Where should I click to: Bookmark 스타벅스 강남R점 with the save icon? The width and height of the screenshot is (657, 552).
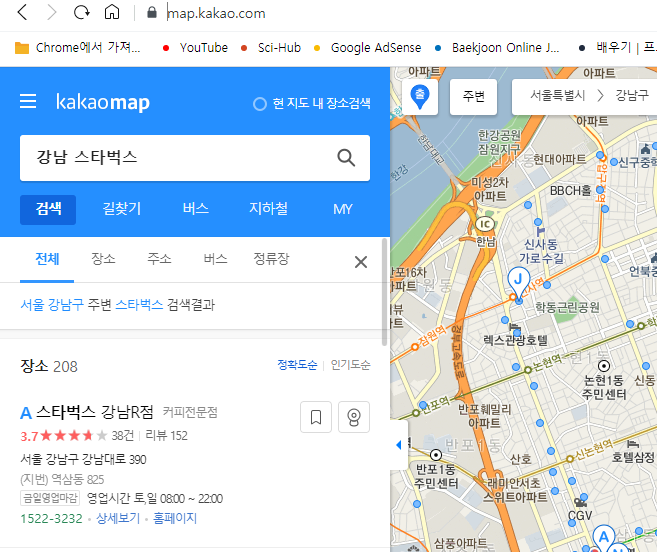point(316,417)
